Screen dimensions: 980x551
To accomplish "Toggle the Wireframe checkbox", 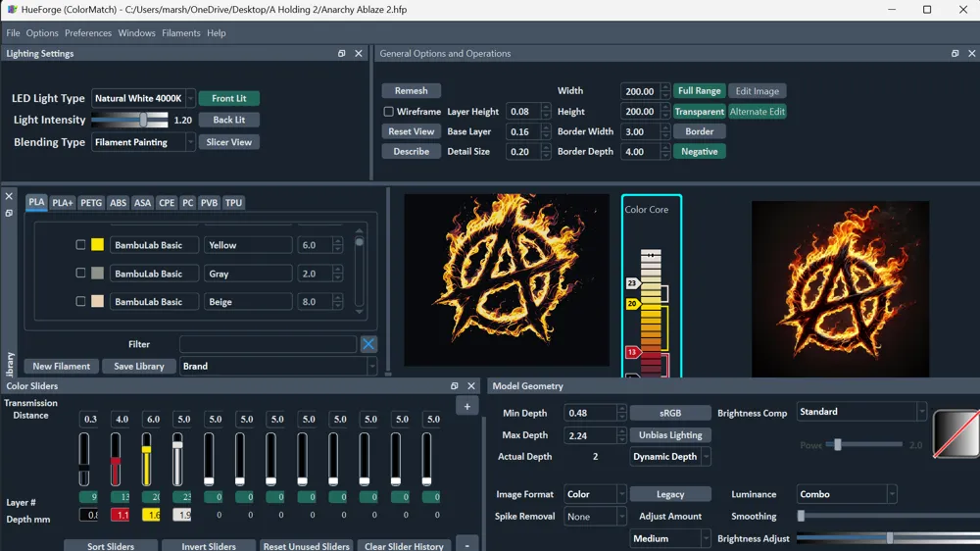I will click(389, 112).
